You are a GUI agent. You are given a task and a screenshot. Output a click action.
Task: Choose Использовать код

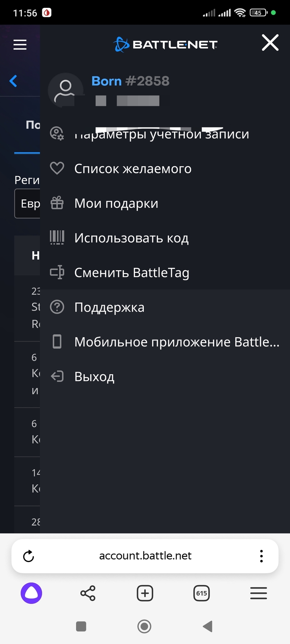(131, 238)
